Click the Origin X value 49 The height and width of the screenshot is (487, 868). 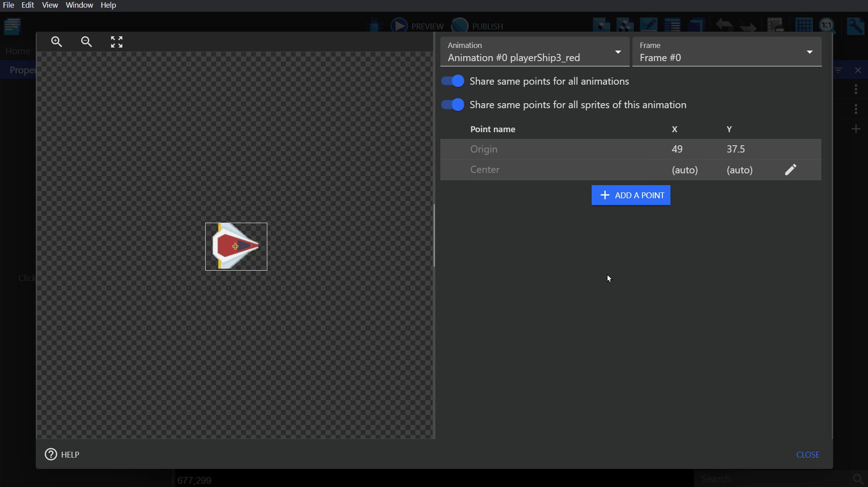click(x=677, y=149)
